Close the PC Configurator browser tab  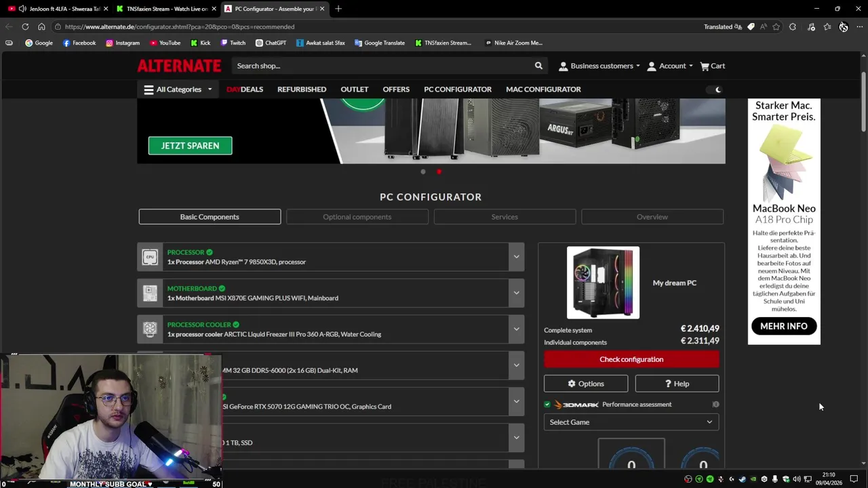322,9
